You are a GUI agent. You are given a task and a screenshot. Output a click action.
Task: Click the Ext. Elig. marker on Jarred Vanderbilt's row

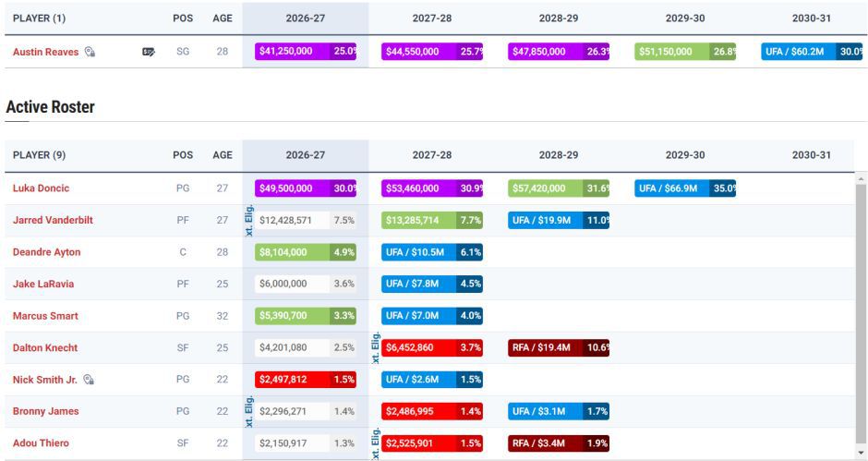coord(249,221)
